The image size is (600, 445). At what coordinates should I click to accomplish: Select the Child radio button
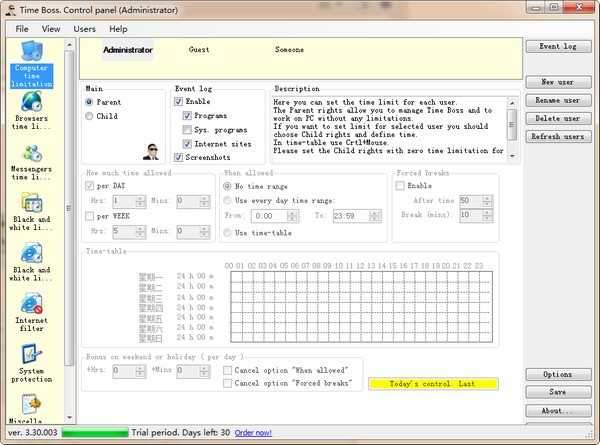pyautogui.click(x=90, y=116)
